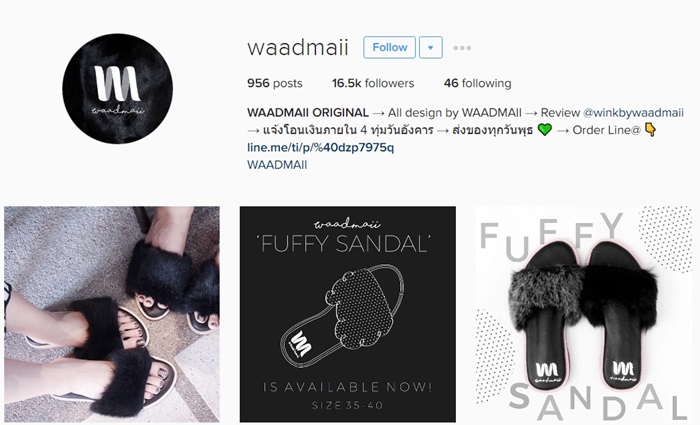700x425 pixels.
Task: Click the WAADMAII ORIGINAL bold name text
Action: click(x=308, y=112)
